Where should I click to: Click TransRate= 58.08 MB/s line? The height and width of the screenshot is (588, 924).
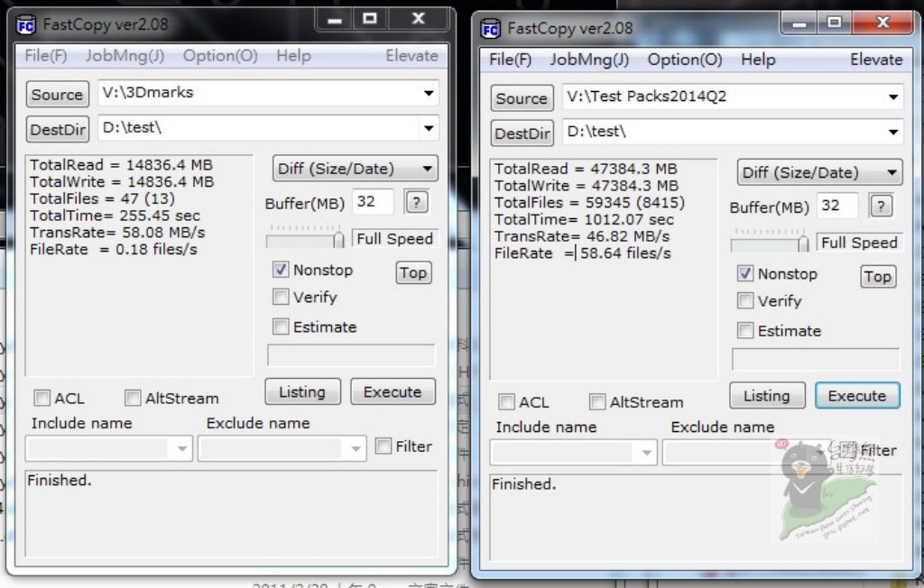117,233
